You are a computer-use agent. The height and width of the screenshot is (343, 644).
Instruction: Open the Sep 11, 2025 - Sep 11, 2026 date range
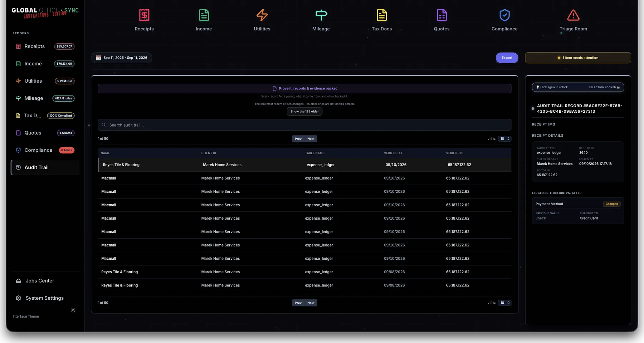point(122,58)
